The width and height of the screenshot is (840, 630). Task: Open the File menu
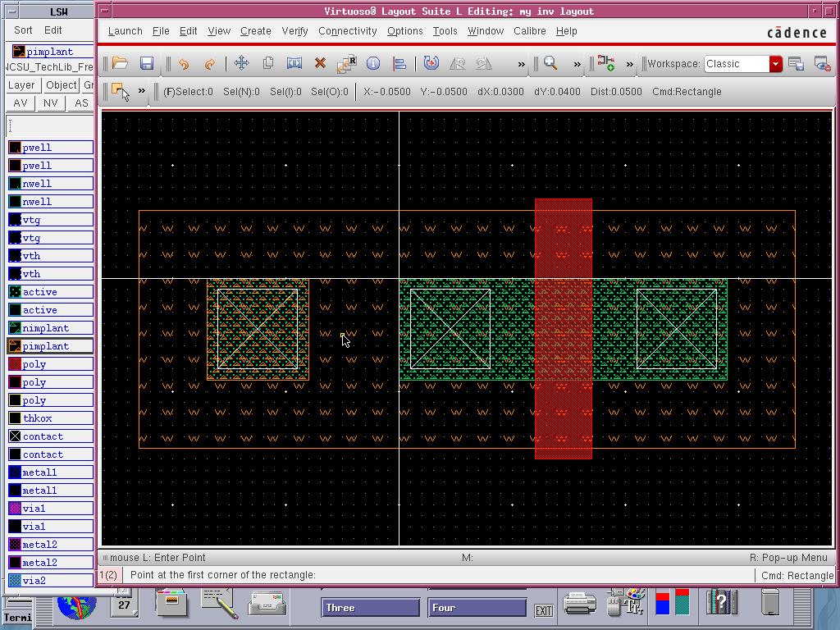pyautogui.click(x=161, y=31)
